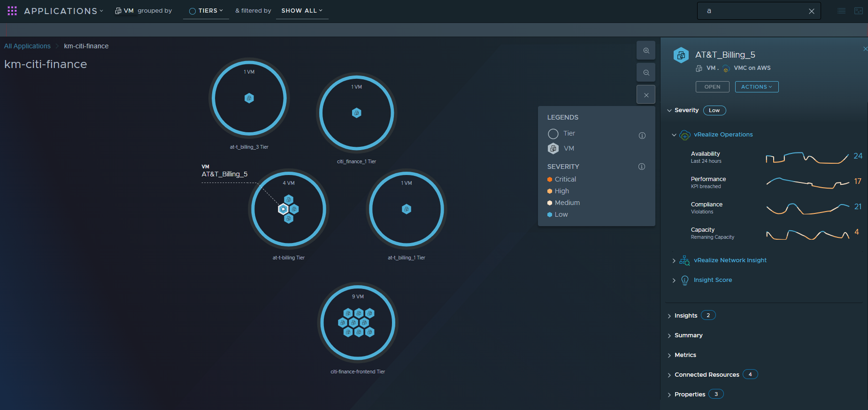Expand vRealize Network Insight section

674,261
